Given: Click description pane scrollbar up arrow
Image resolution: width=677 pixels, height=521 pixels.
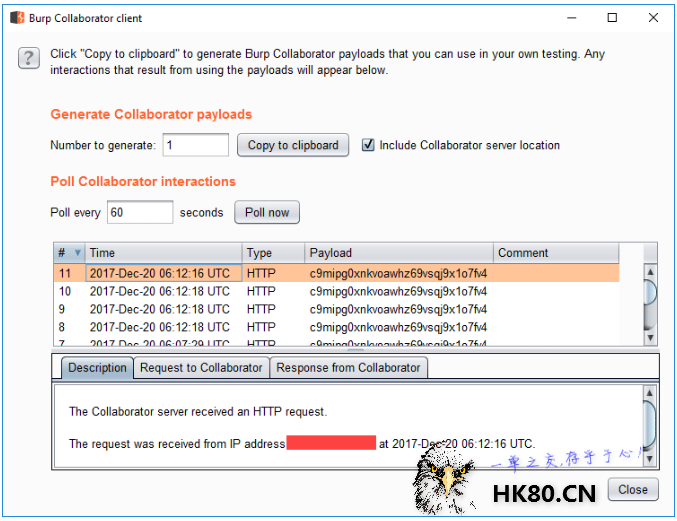Looking at the screenshot, I should coord(649,392).
